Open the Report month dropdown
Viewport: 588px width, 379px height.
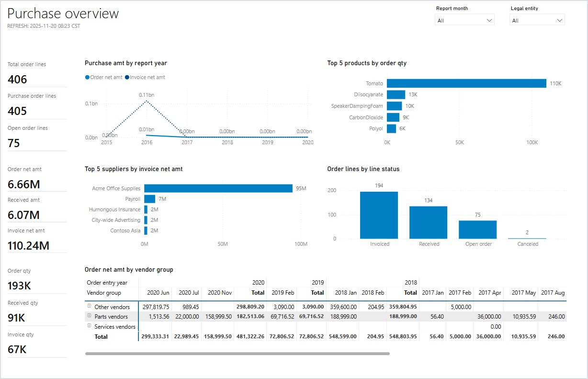coord(464,20)
